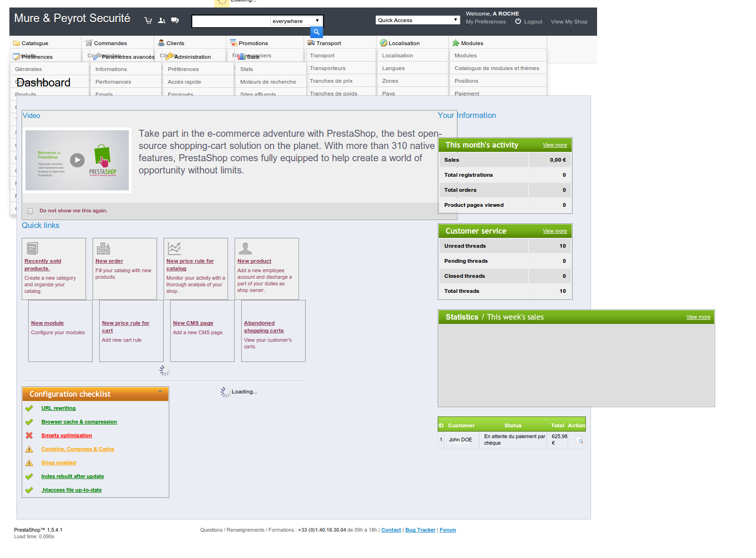Viewport: 756px width, 558px height.
Task: Open the shopping cart icon in header
Action: point(148,20)
